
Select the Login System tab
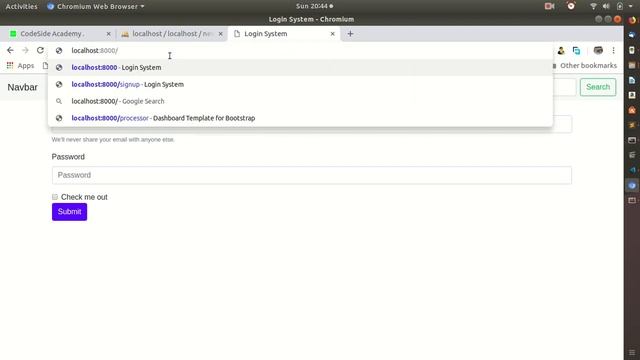[x=284, y=34]
